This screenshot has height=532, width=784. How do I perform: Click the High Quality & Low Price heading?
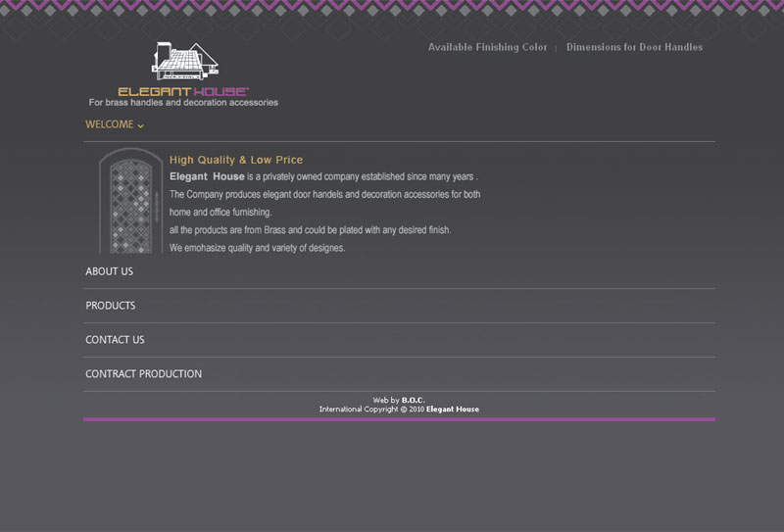click(236, 160)
